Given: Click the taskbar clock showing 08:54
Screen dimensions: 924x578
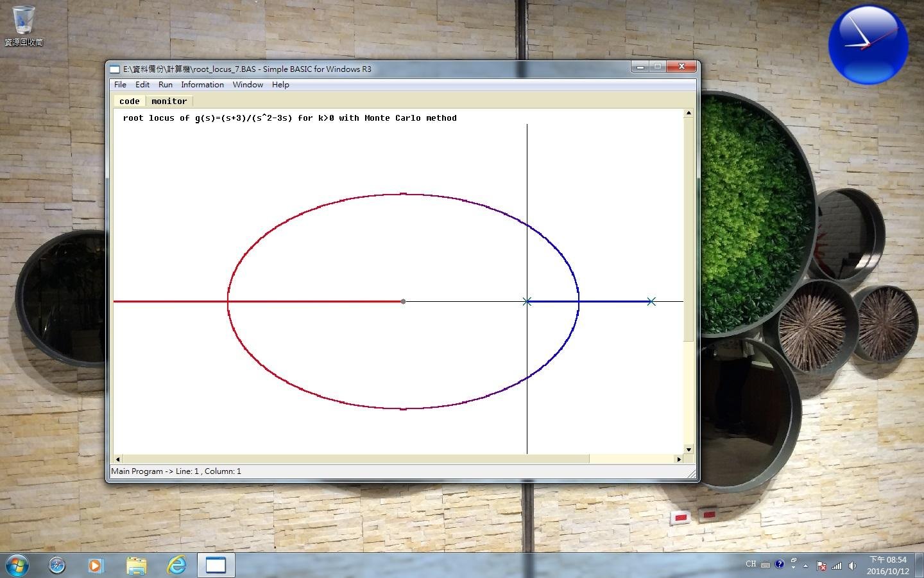Looking at the screenshot, I should pos(888,565).
